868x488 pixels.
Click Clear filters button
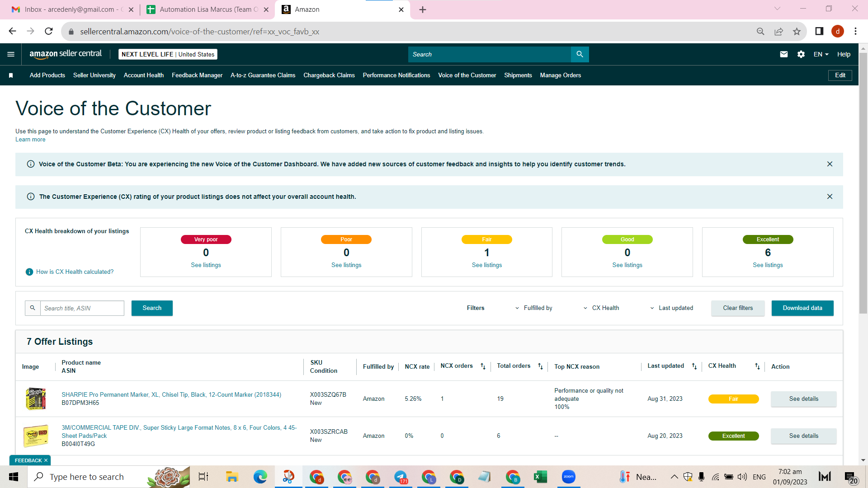coord(738,308)
